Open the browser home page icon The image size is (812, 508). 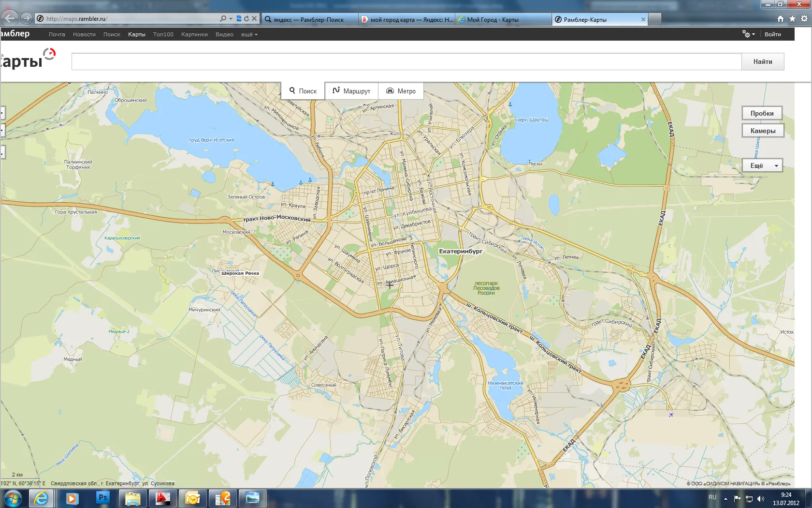780,19
